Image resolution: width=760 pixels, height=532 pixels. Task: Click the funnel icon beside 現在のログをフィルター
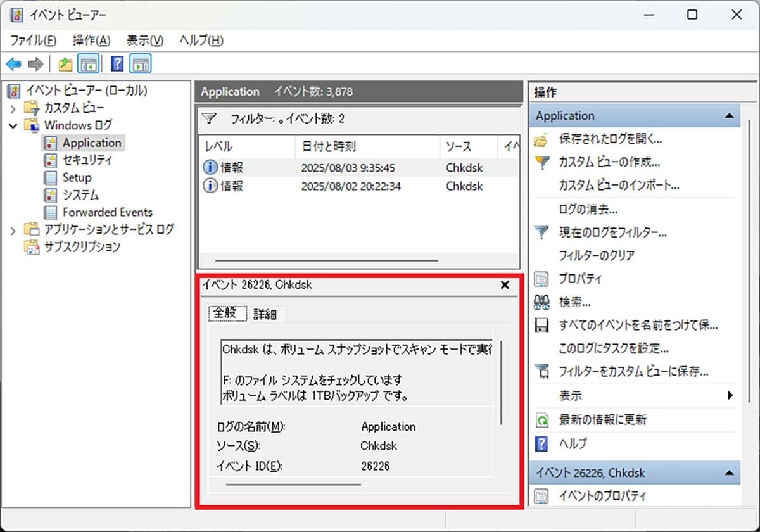point(541,233)
